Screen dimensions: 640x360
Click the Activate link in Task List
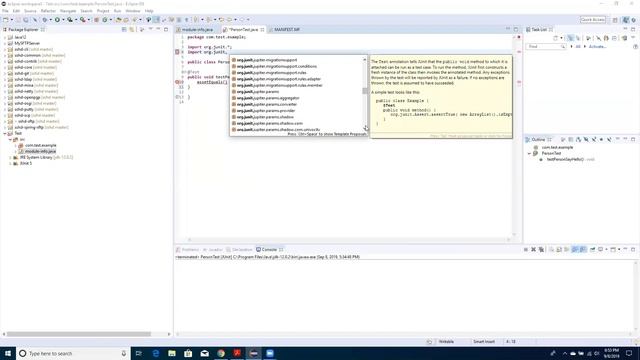[597, 47]
